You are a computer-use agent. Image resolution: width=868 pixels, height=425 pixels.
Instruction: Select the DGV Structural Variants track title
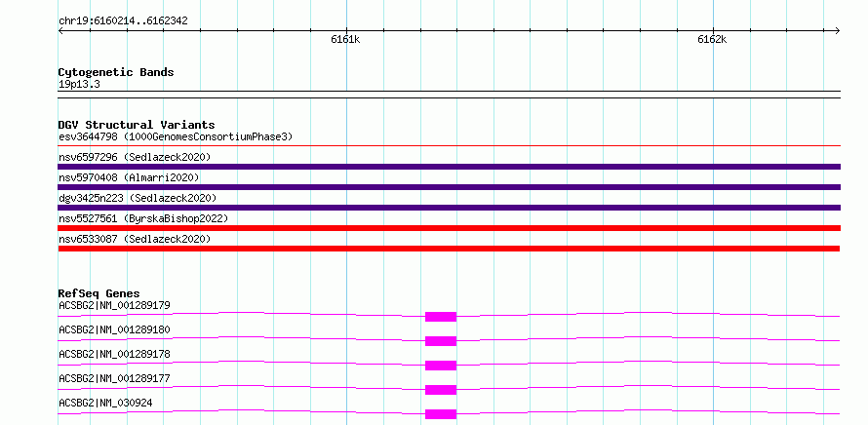(137, 125)
